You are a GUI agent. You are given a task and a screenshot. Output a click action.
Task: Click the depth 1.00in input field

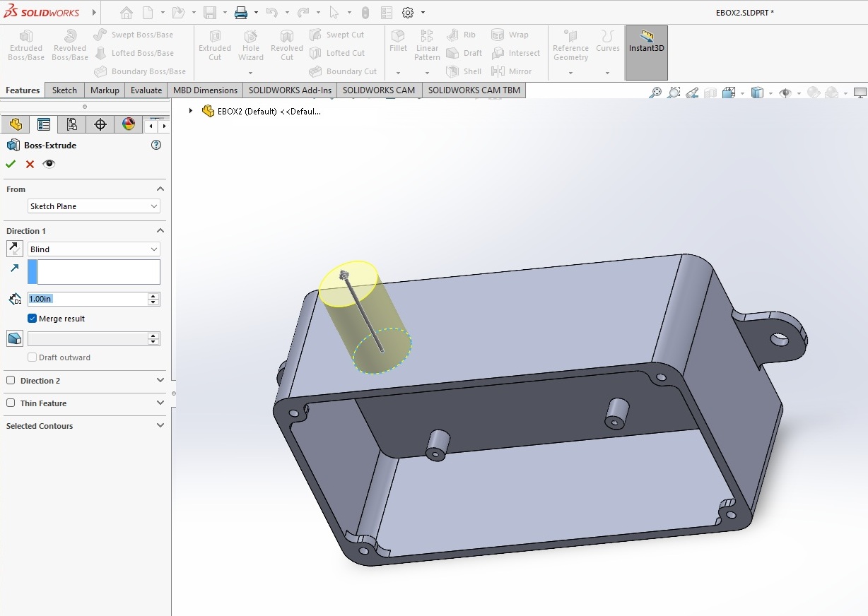pyautogui.click(x=86, y=299)
